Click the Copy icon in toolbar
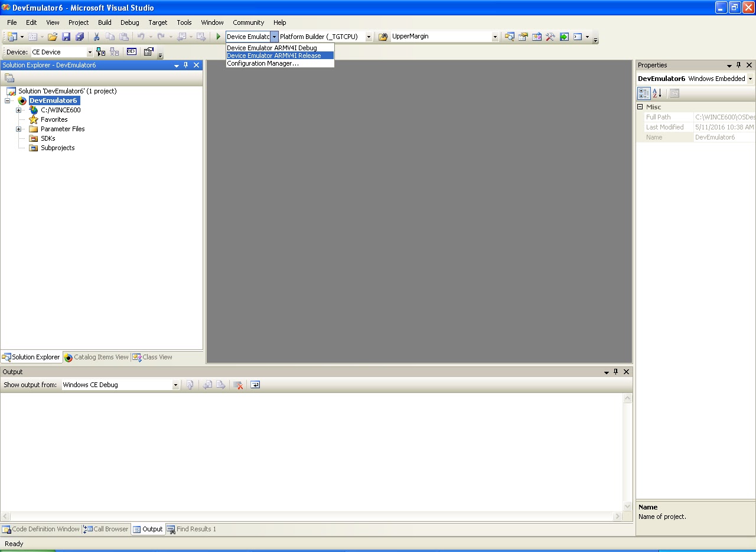Viewport: 756px width, 552px height. [x=110, y=37]
